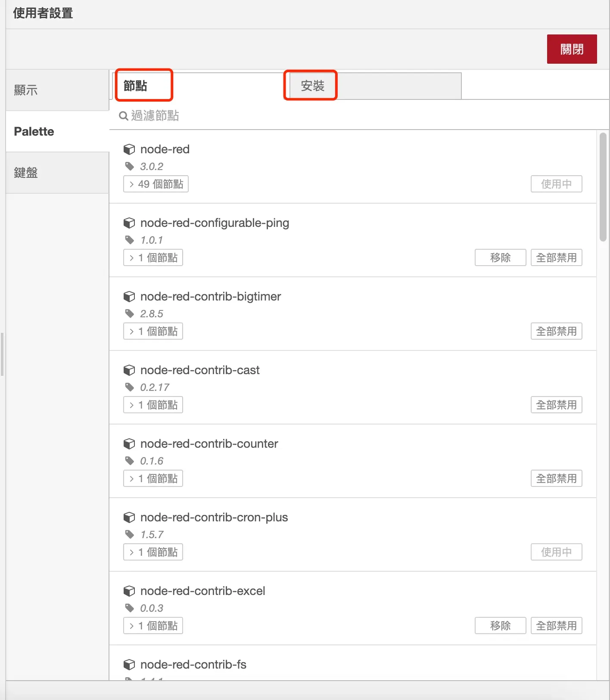Click the version tag icon beside 3.0.2
Screen dimensions: 610x700
tap(129, 166)
